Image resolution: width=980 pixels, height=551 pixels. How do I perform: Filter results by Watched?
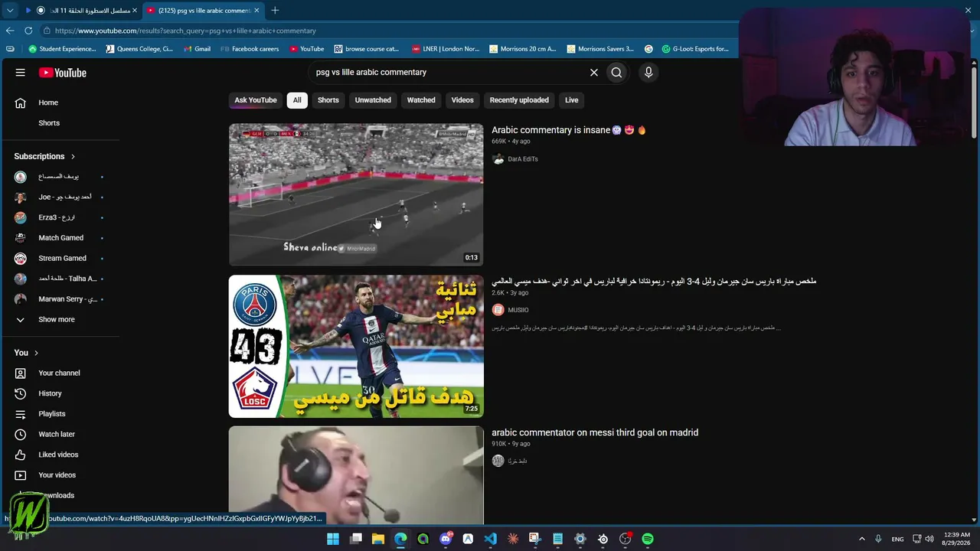(421, 100)
